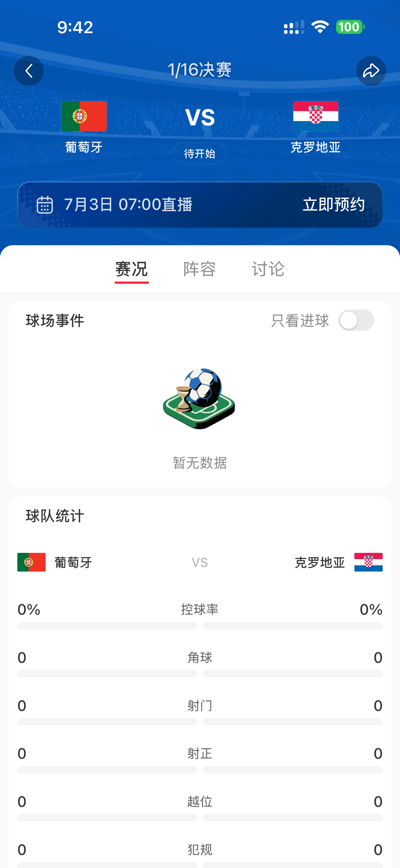The width and height of the screenshot is (400, 868).
Task: Tap the back arrow icon
Action: (29, 71)
